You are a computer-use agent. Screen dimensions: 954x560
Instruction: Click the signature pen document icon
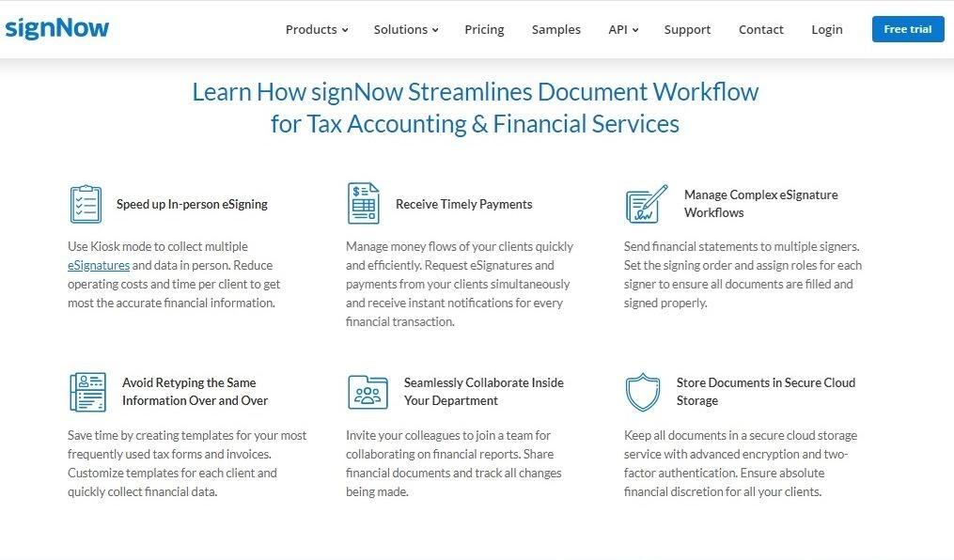[646, 204]
